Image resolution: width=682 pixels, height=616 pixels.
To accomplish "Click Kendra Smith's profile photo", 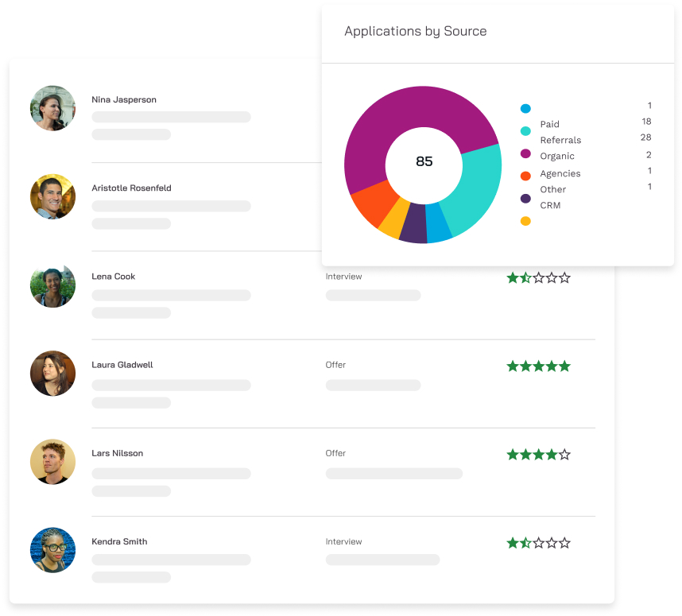I will (52, 549).
